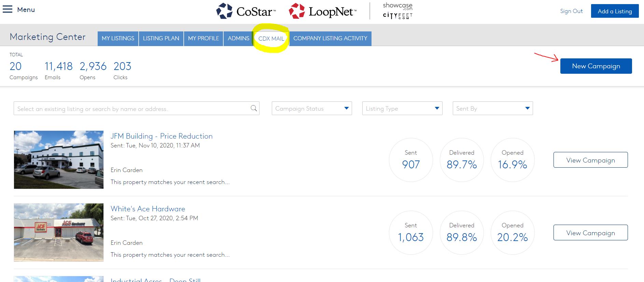Click the magnifying glass search icon
Viewport: 644px width, 282px height.
254,108
